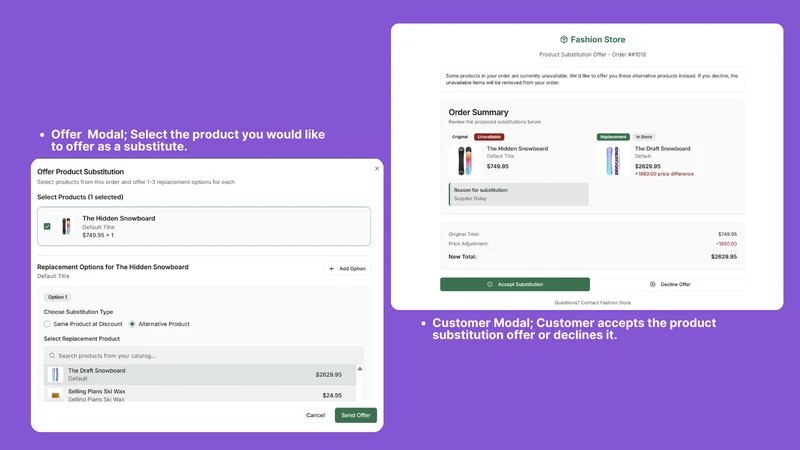This screenshot has width=800, height=450.
Task: Click the Fashion Store title
Action: pos(597,39)
